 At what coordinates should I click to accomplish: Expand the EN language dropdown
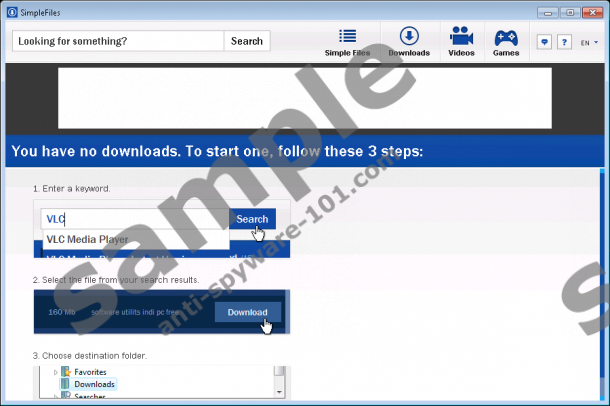coord(587,42)
